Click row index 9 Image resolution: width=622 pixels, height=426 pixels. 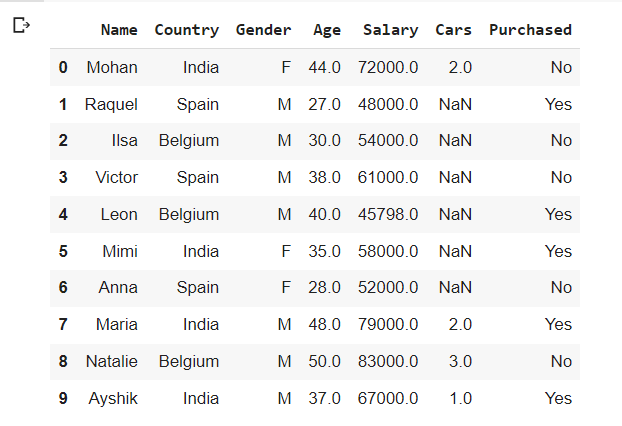pyautogui.click(x=63, y=398)
